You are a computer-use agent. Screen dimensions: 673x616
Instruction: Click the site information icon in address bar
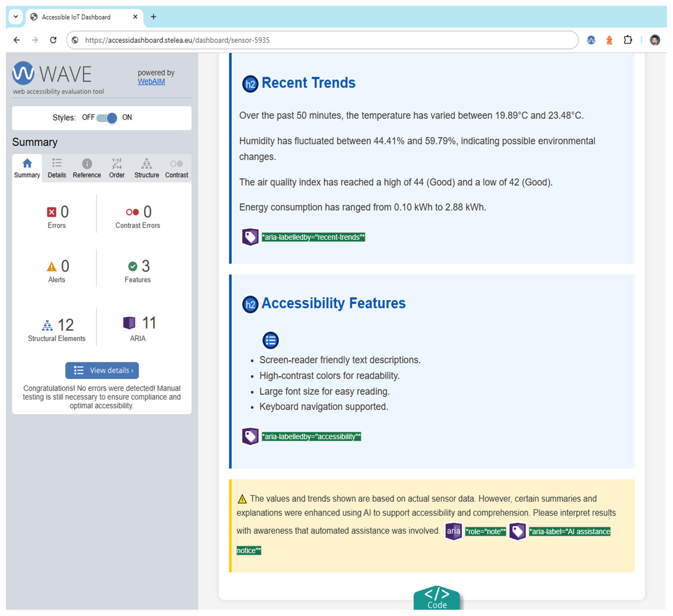point(75,40)
